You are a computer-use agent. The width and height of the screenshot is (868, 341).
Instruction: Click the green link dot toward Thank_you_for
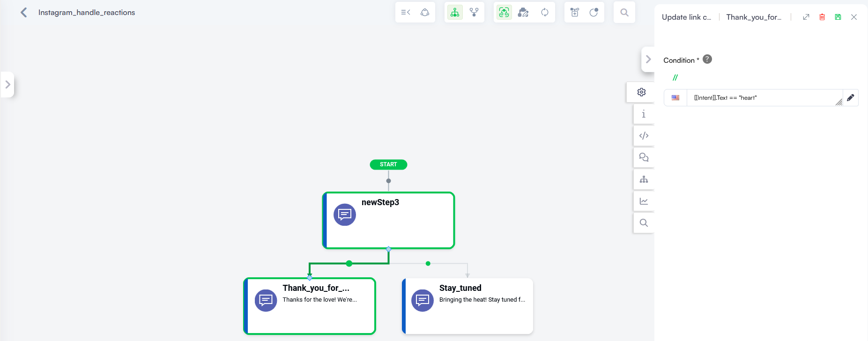(349, 264)
